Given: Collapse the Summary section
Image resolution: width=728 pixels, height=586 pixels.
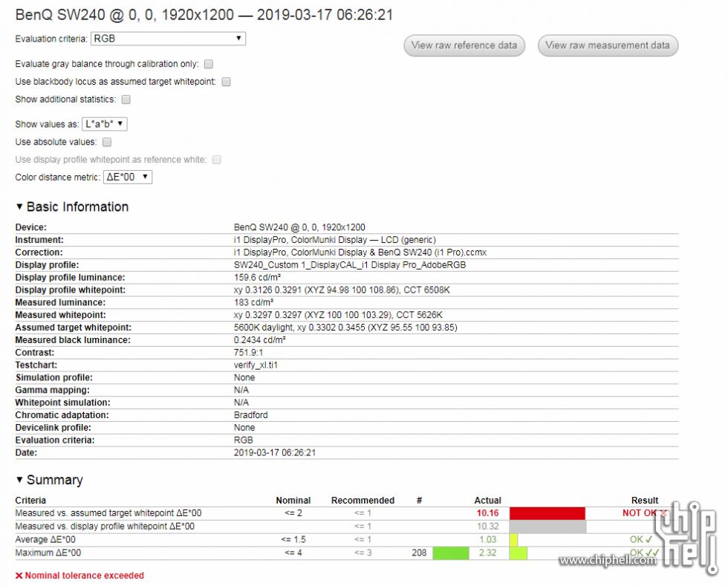Looking at the screenshot, I should (x=49, y=480).
